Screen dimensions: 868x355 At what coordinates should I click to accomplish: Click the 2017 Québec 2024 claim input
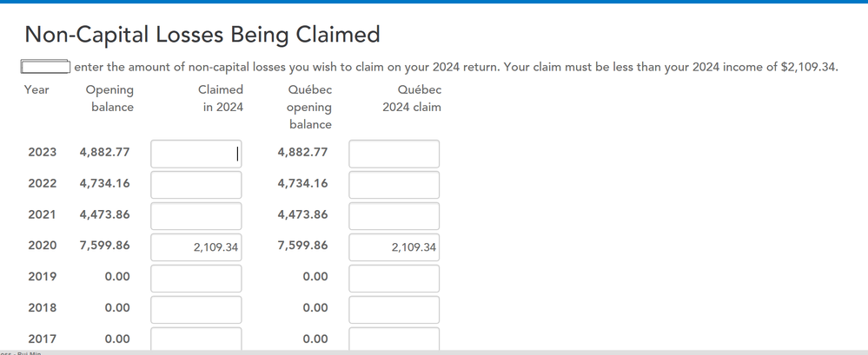coord(394,339)
